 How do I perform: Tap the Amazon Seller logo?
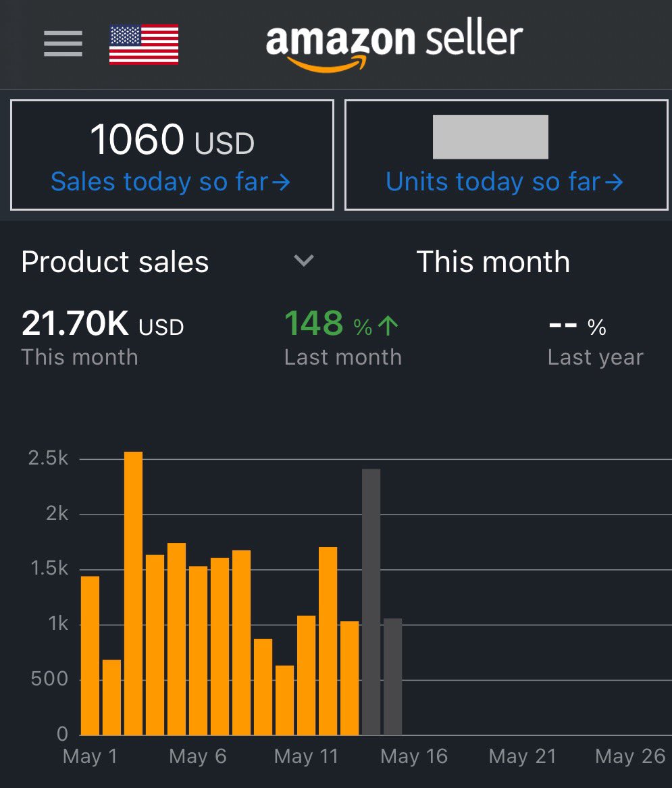tap(394, 44)
